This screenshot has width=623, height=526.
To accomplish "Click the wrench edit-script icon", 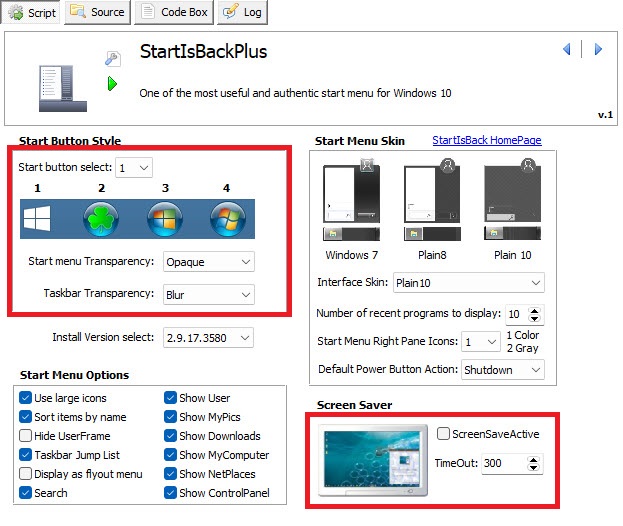I will (112, 59).
